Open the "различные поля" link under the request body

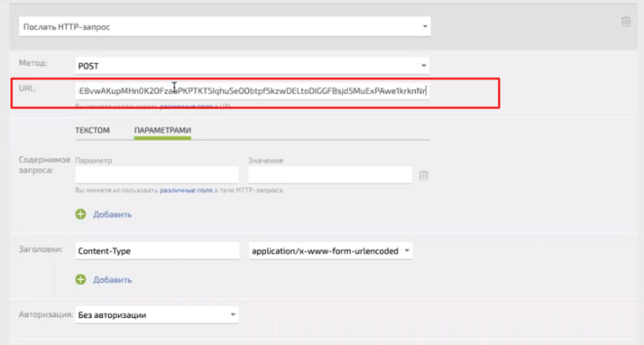click(186, 191)
